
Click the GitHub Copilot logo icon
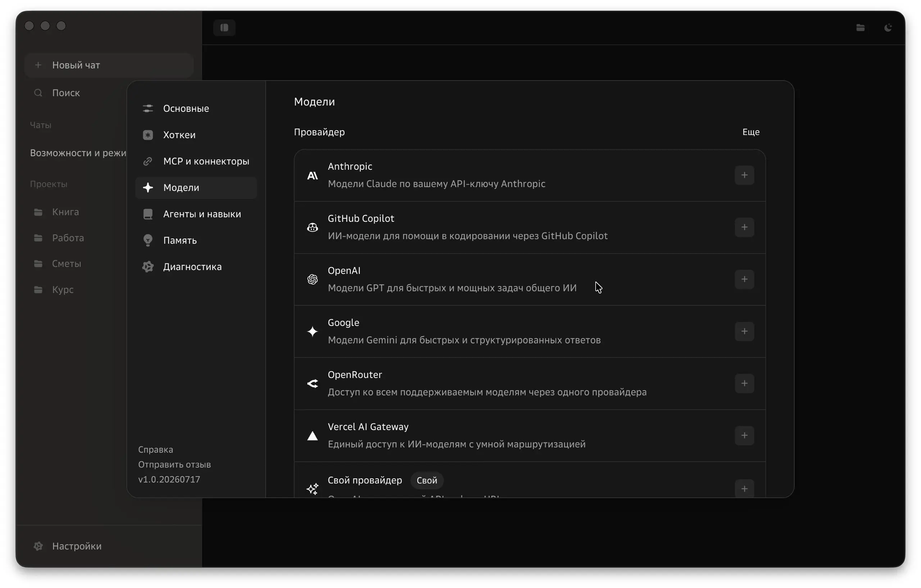point(313,228)
